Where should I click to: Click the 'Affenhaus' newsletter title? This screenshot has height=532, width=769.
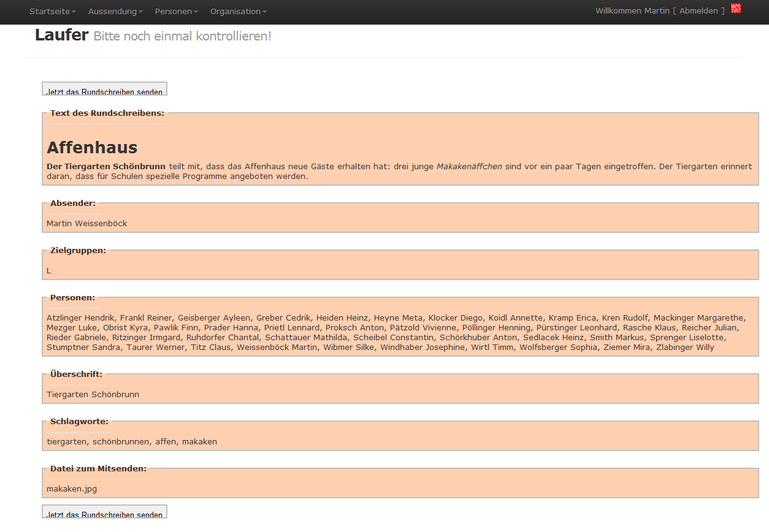(92, 148)
